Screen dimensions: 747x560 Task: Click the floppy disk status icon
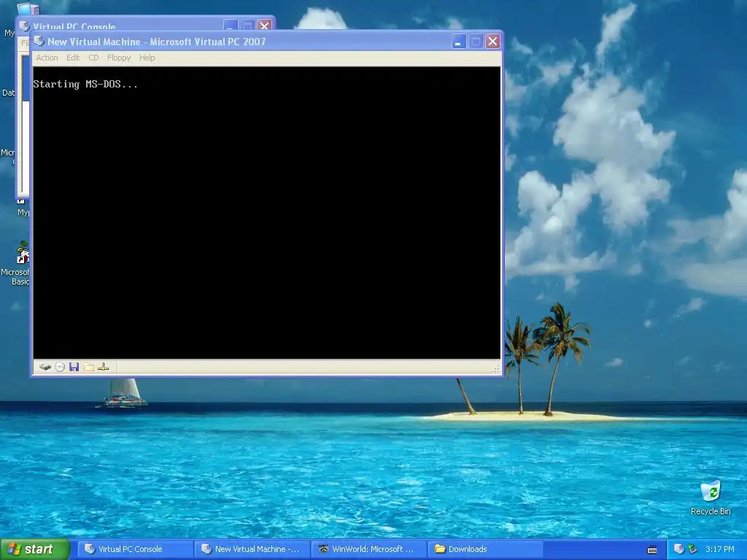[74, 367]
